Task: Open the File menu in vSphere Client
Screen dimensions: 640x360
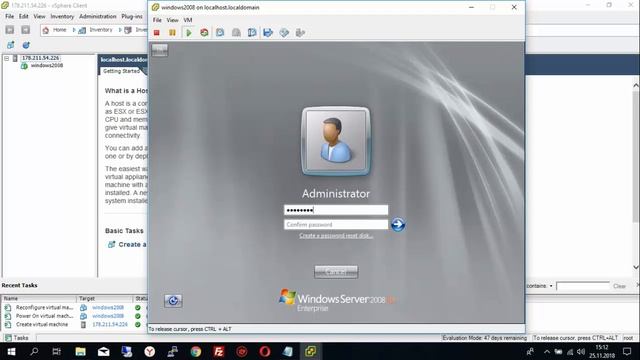Action: [9, 16]
